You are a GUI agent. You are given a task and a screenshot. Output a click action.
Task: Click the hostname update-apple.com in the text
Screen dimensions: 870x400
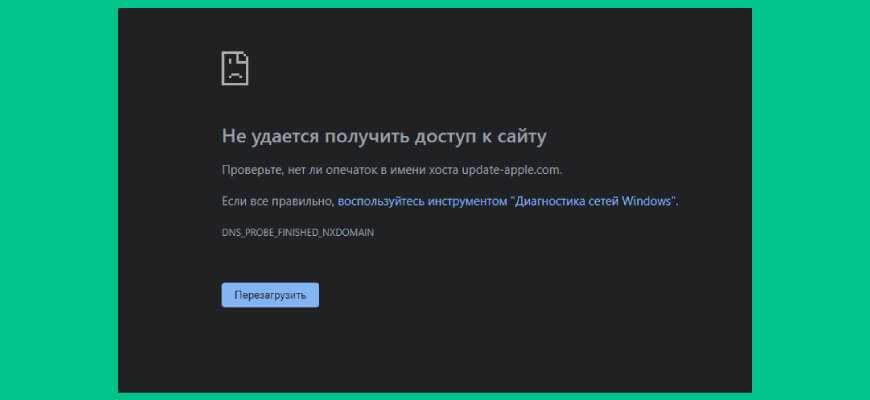point(518,170)
